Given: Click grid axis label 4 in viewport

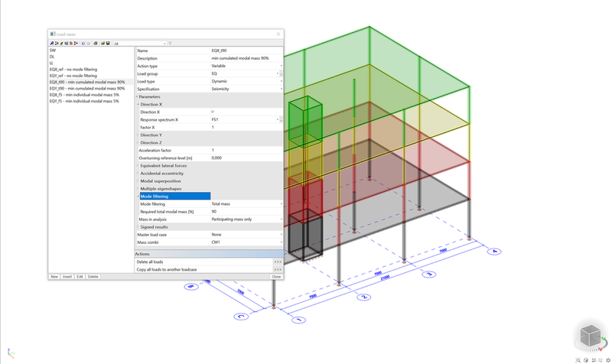Looking at the screenshot, I should tap(494, 252).
